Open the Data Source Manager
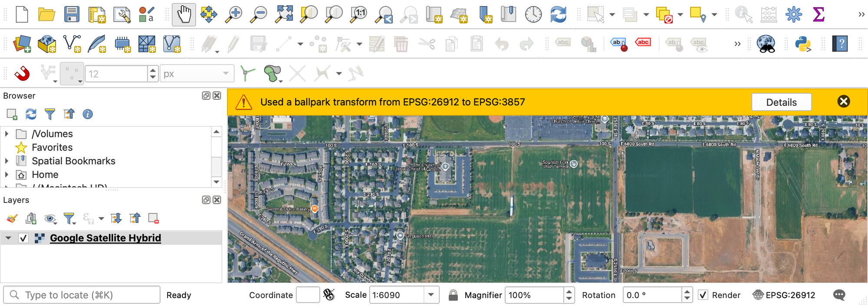This screenshot has height=306, width=868. click(x=22, y=43)
